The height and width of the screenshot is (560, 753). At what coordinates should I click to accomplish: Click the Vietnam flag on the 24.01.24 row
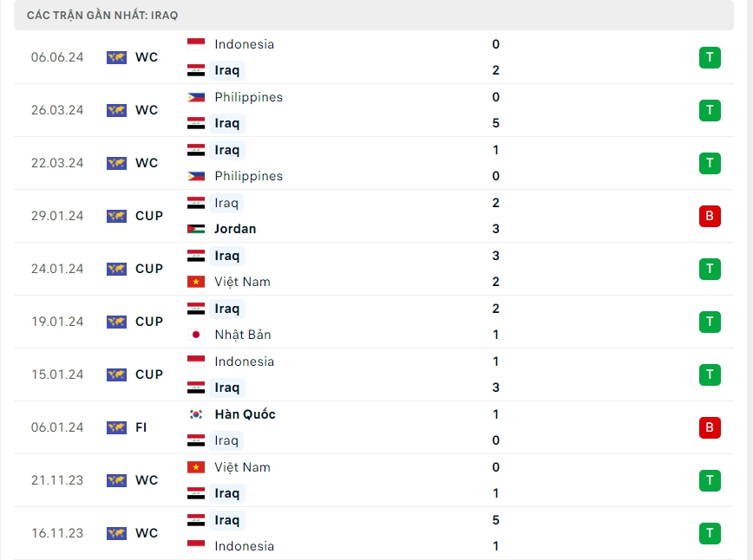point(196,282)
